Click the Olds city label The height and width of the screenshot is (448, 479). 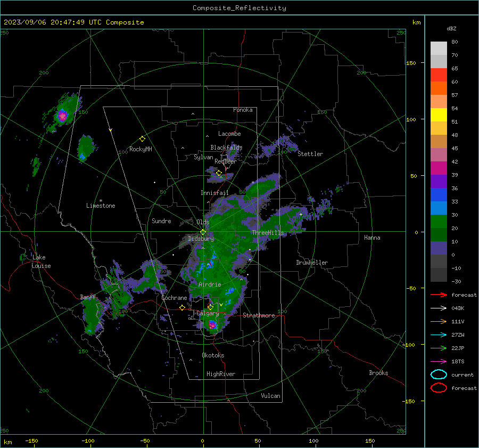pos(203,222)
